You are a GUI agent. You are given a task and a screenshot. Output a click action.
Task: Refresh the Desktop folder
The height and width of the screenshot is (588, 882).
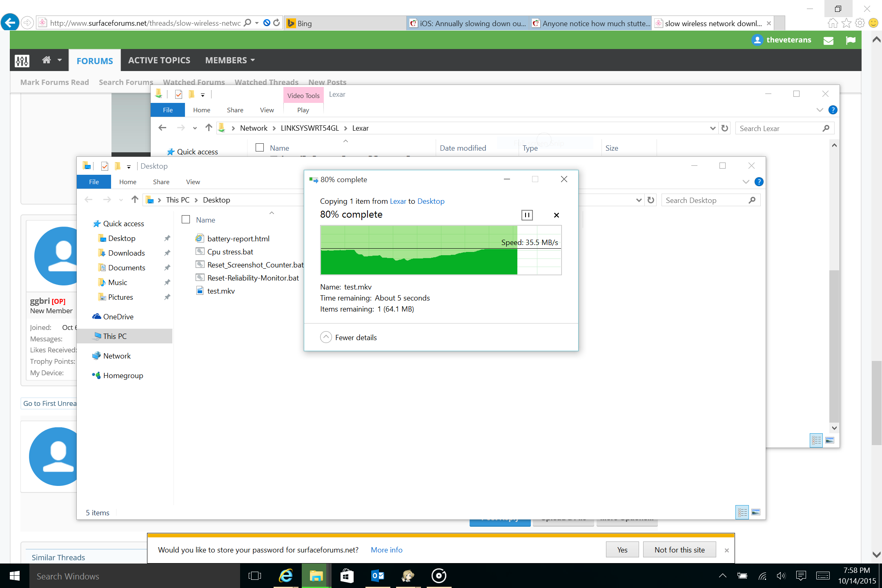coord(651,200)
